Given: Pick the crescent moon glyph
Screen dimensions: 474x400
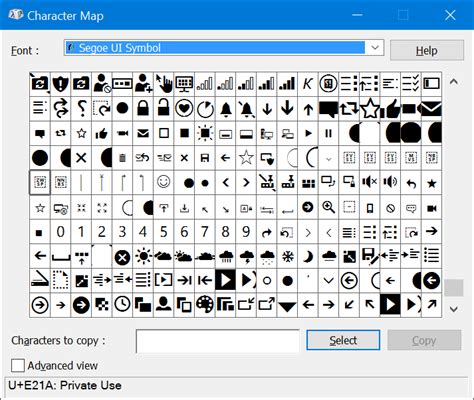Looking at the screenshot, I should [308, 257].
